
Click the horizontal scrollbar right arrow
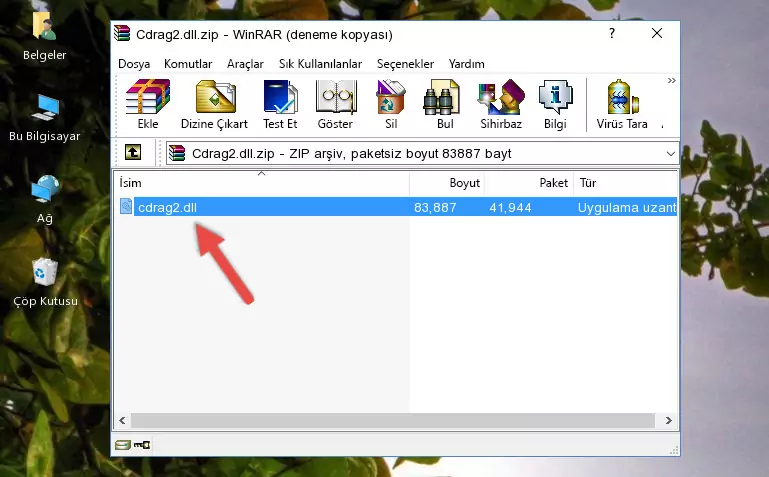(x=668, y=420)
